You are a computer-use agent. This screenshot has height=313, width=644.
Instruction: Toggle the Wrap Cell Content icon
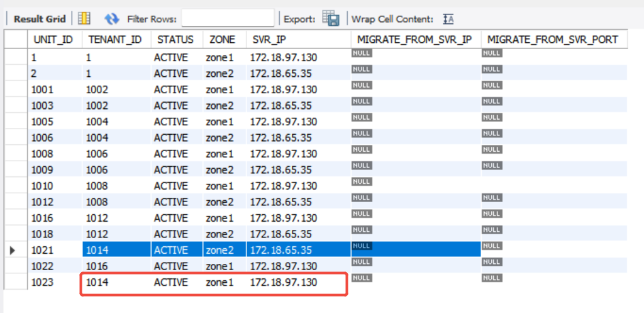[448, 19]
